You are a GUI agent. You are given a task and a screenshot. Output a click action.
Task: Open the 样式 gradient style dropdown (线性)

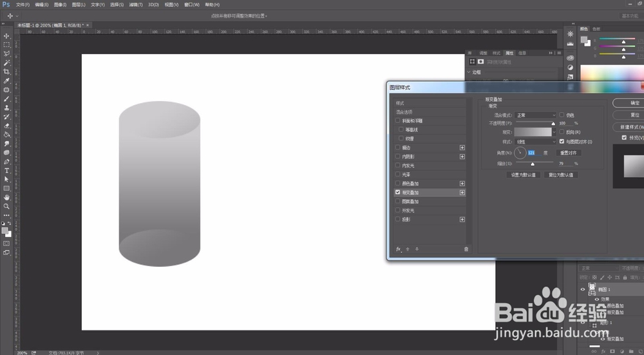tap(536, 142)
